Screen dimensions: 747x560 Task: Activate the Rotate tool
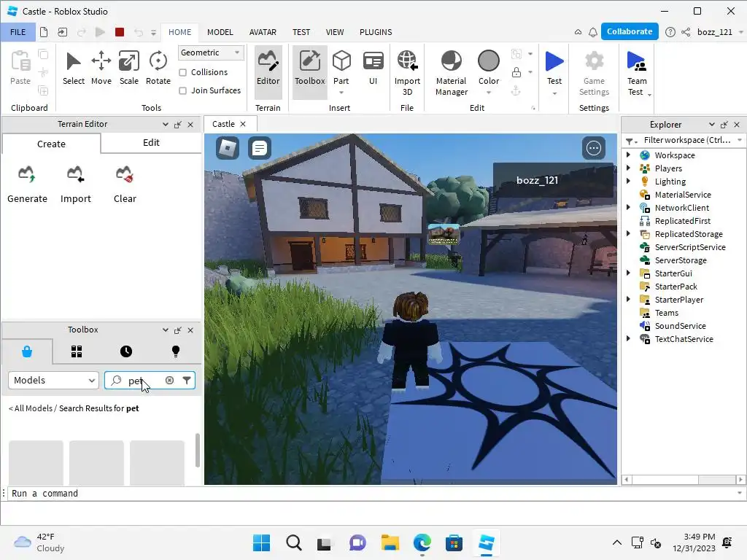158,69
